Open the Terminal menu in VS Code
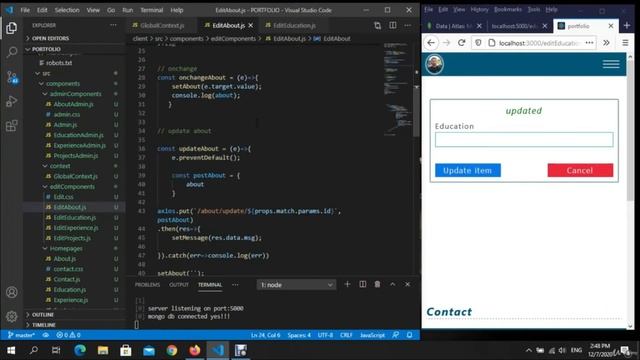Screen dimensions: 640x360 tap(151, 10)
